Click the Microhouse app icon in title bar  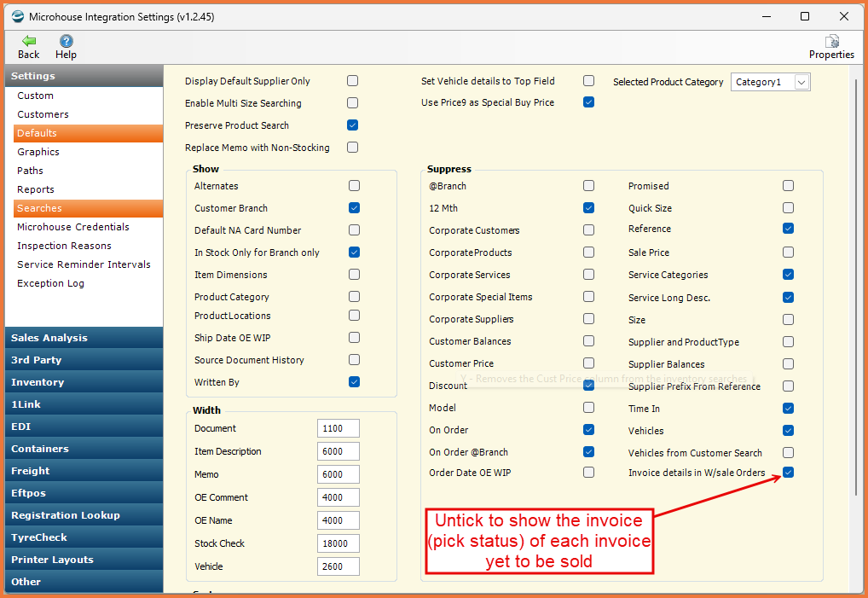[x=17, y=16]
